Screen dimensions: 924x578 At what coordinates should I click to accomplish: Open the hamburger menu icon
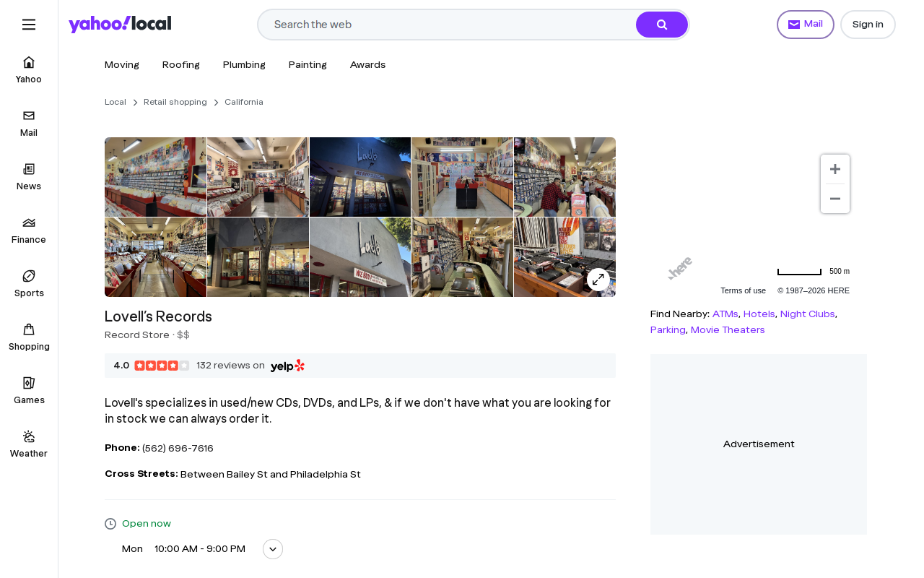coord(29,25)
